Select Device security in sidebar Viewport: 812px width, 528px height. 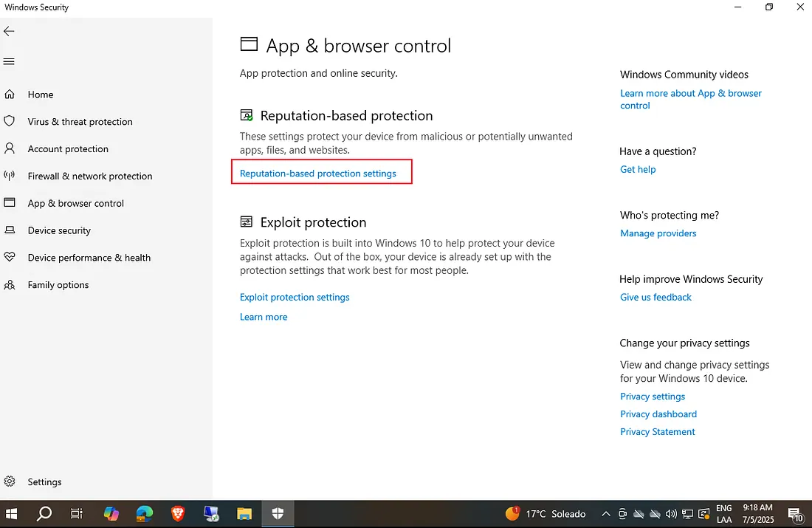coord(59,230)
